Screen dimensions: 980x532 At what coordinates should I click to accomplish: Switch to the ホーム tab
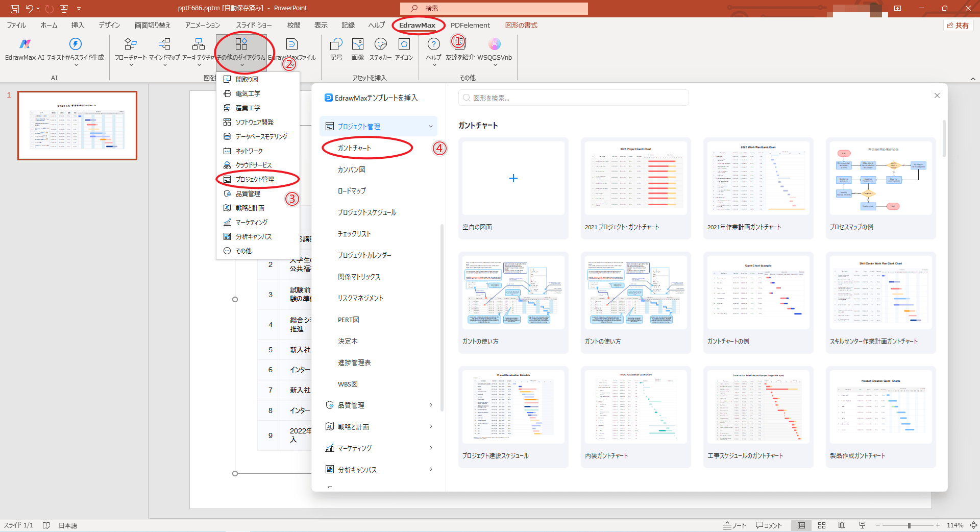tap(49, 25)
